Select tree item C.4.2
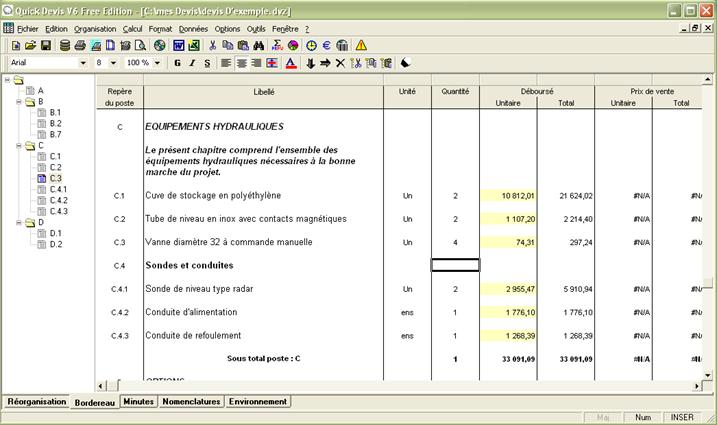Viewport: 717px width, 425px height. [58, 200]
